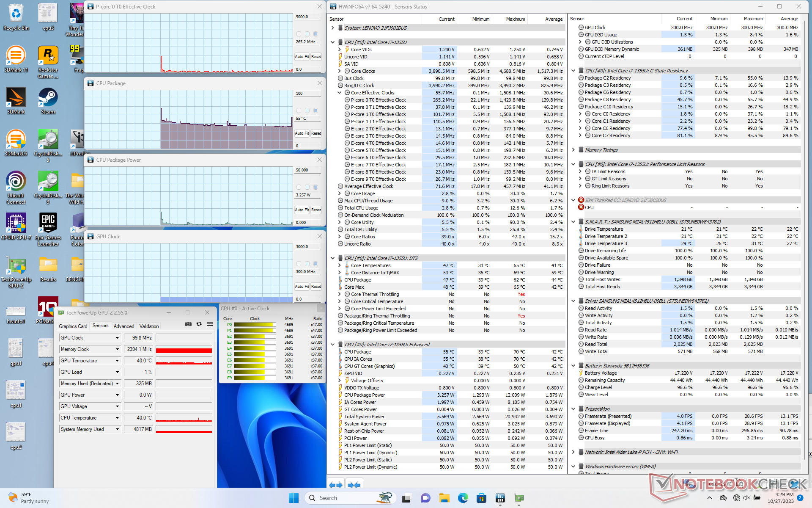Click GPU-Z refresh icon
The height and width of the screenshot is (508, 812).
[x=199, y=324]
